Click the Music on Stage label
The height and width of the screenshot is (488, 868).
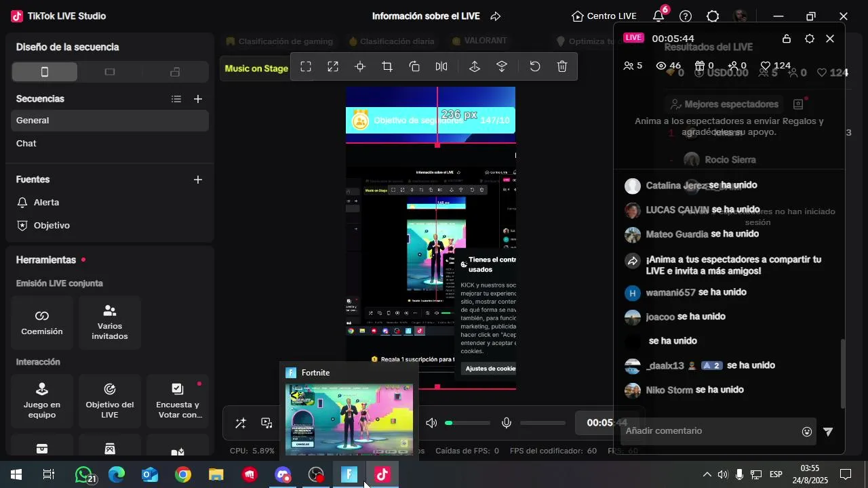pos(256,68)
